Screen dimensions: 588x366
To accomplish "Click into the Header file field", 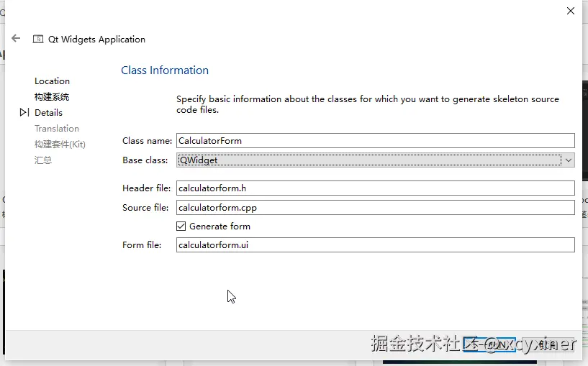I will [376, 188].
